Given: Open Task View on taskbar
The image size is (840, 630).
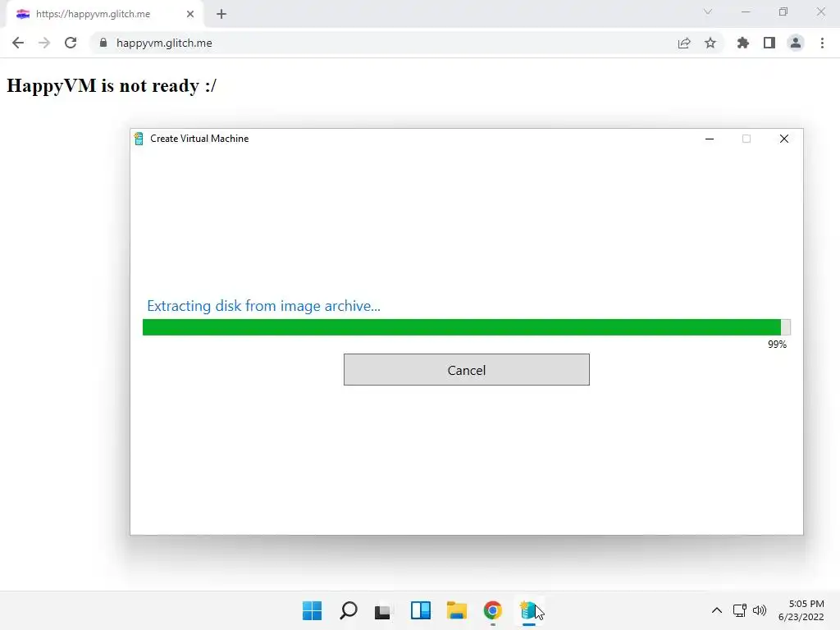Looking at the screenshot, I should click(383, 610).
